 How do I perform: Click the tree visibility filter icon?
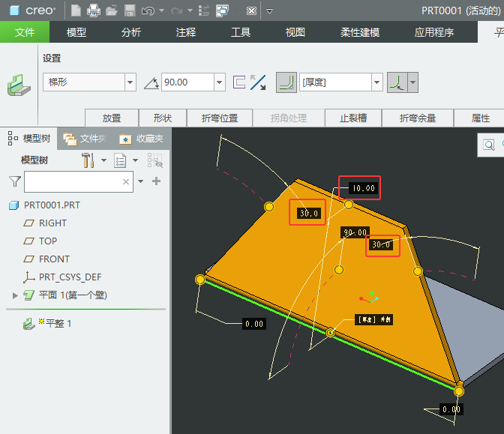[x=155, y=160]
